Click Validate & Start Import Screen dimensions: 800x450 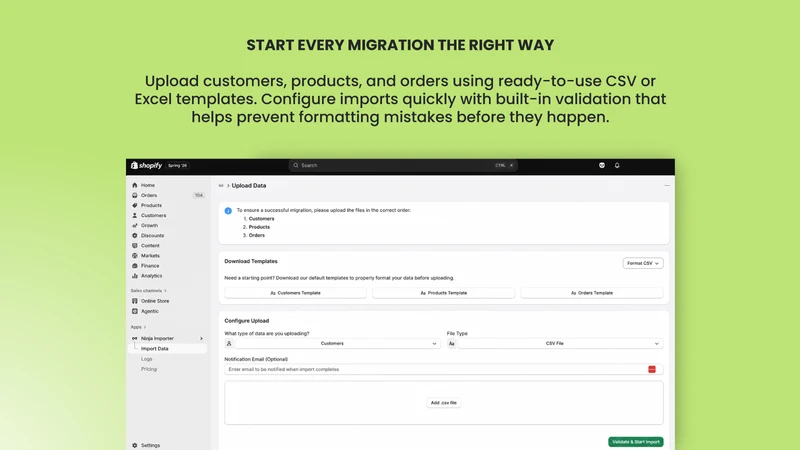[636, 442]
